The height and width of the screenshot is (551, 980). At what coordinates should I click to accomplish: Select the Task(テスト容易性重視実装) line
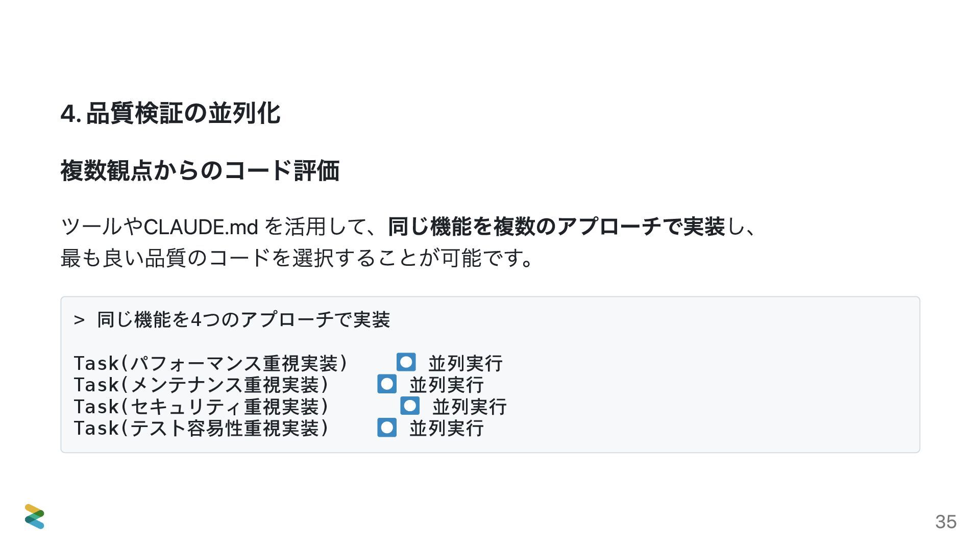(x=201, y=428)
